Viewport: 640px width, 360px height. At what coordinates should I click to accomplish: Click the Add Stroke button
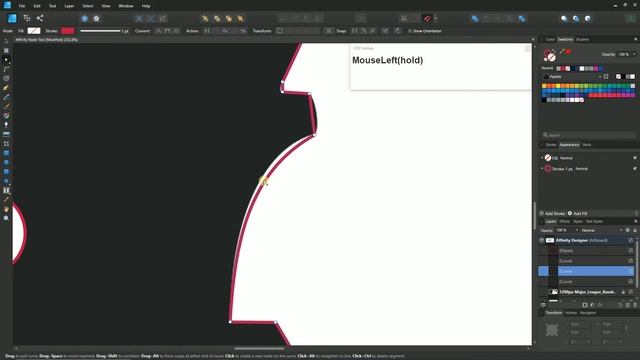[x=552, y=213]
